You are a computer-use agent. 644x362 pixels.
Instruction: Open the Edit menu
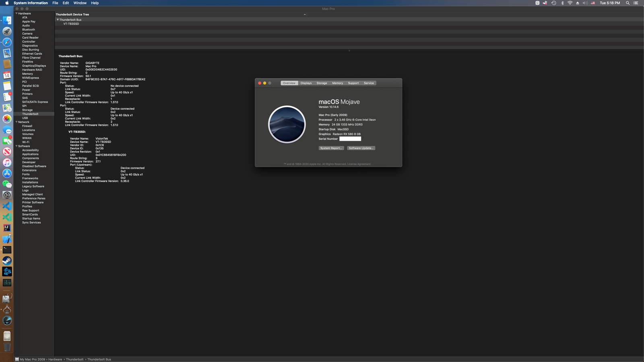point(66,3)
